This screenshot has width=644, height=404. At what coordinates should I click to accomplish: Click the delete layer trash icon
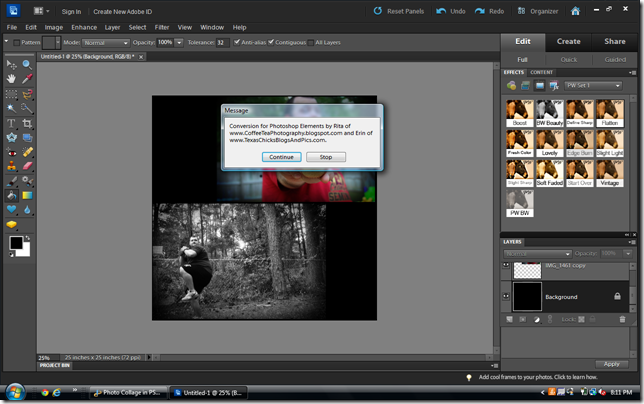point(623,318)
